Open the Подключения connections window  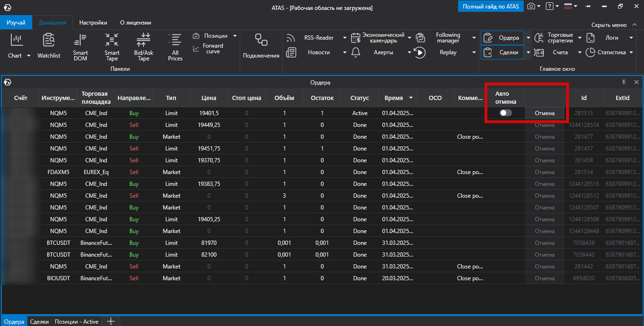pyautogui.click(x=261, y=46)
